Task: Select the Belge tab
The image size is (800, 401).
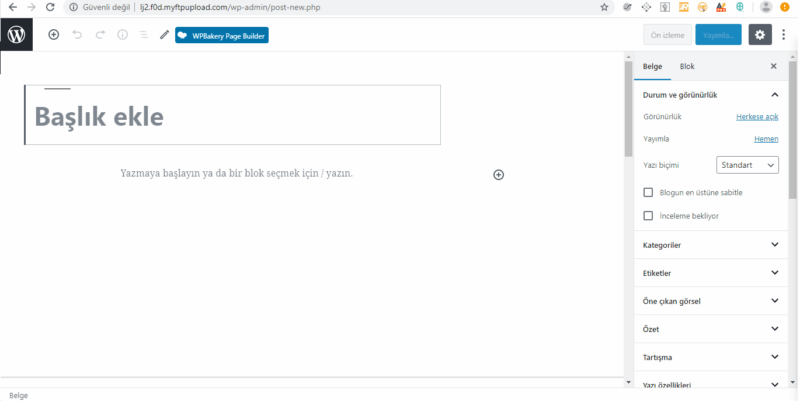Action: 652,66
